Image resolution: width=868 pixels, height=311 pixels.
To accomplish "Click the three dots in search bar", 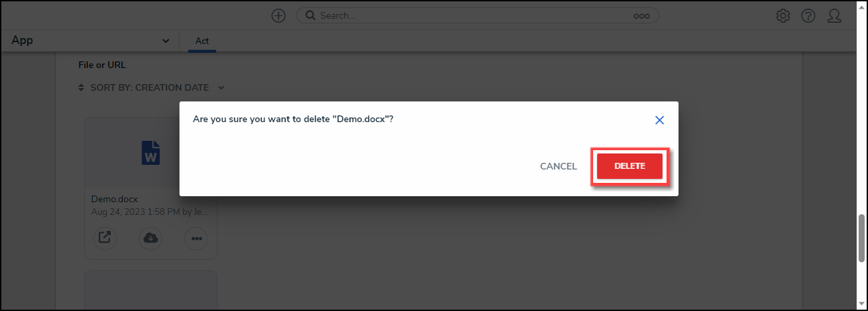I will tap(641, 16).
